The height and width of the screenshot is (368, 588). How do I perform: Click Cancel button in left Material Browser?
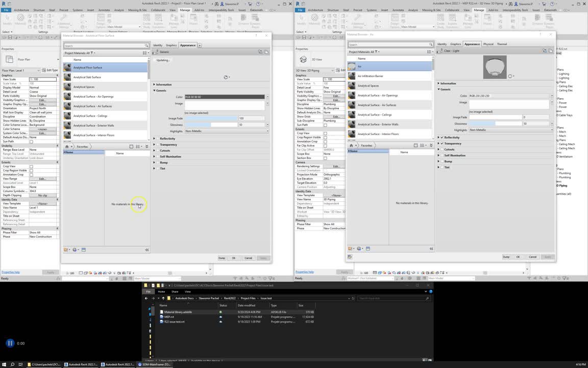pos(248,258)
